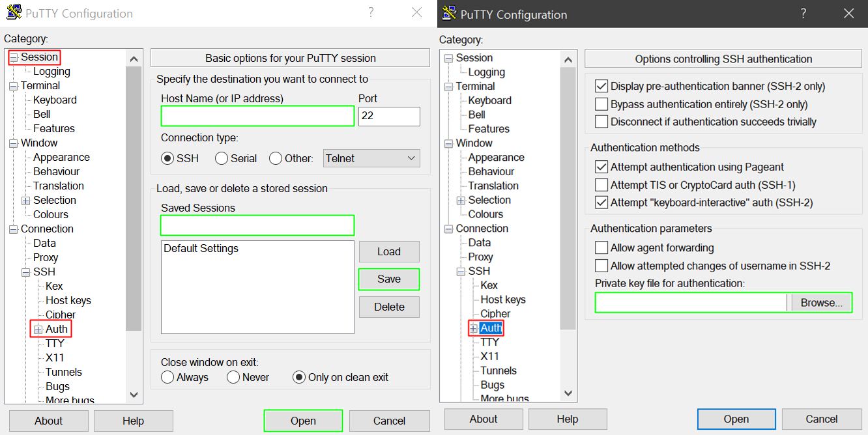The image size is (868, 435).
Task: Expand the Selection node in left window
Action: pyautogui.click(x=26, y=201)
